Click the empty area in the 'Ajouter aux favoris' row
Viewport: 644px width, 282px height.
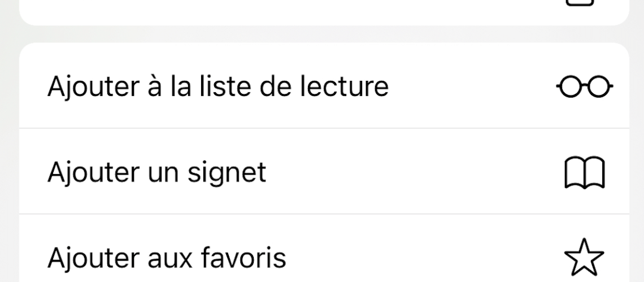pos(423,258)
